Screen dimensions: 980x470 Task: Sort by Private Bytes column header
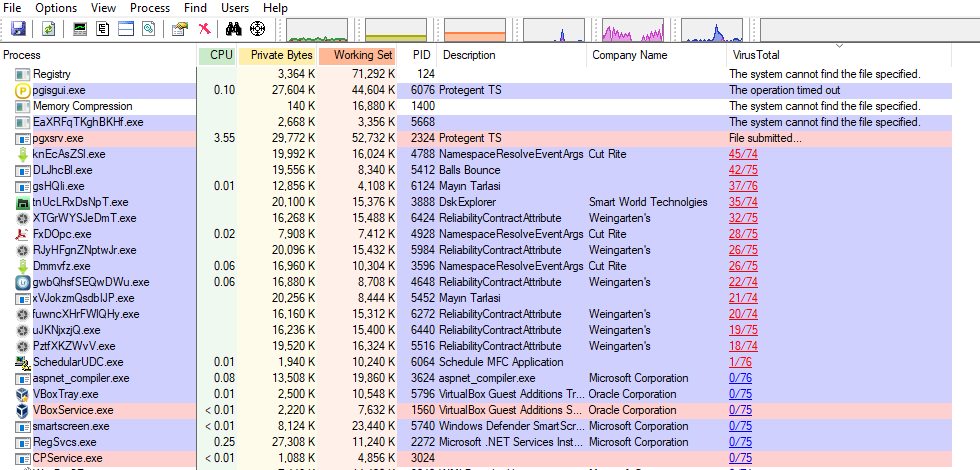278,55
